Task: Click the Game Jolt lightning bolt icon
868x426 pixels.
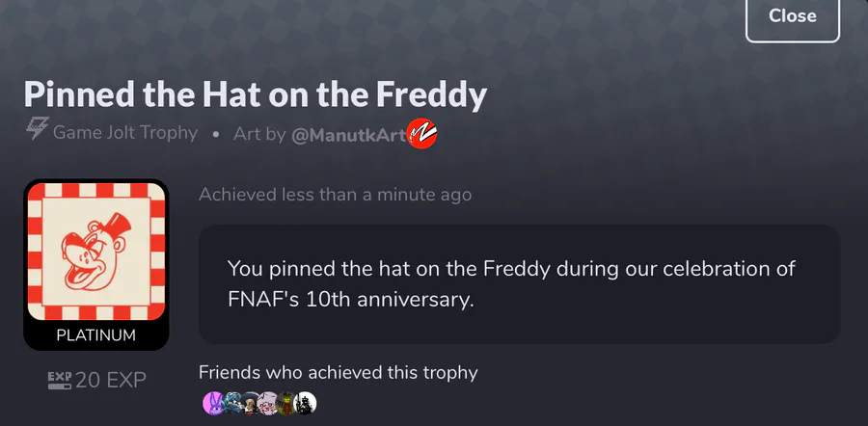Action: coord(37,133)
